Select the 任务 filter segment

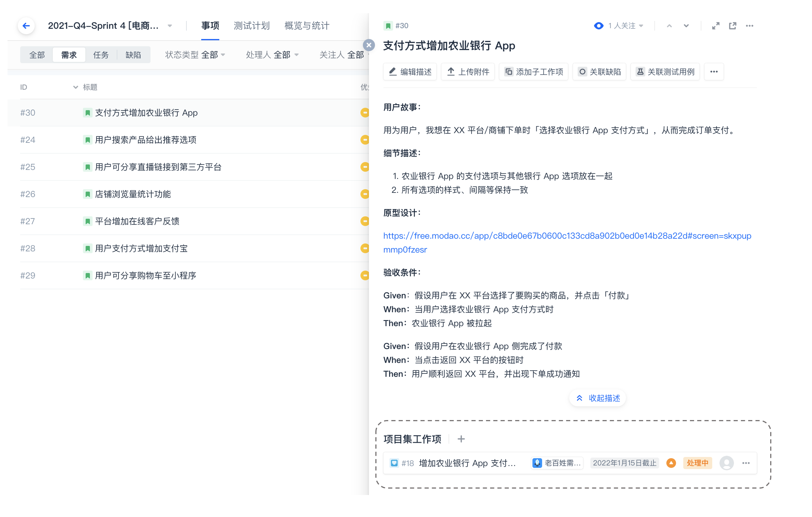coord(101,55)
